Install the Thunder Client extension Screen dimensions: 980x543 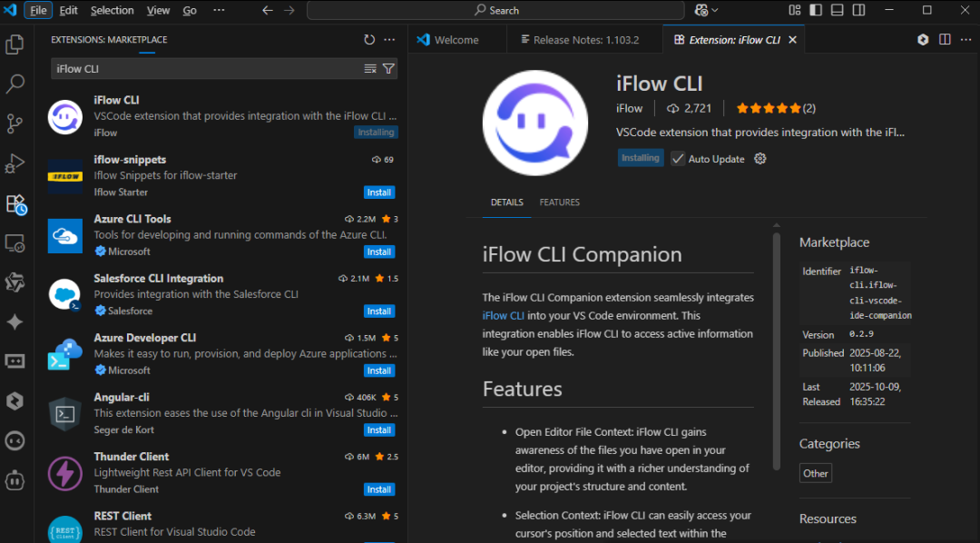point(378,489)
